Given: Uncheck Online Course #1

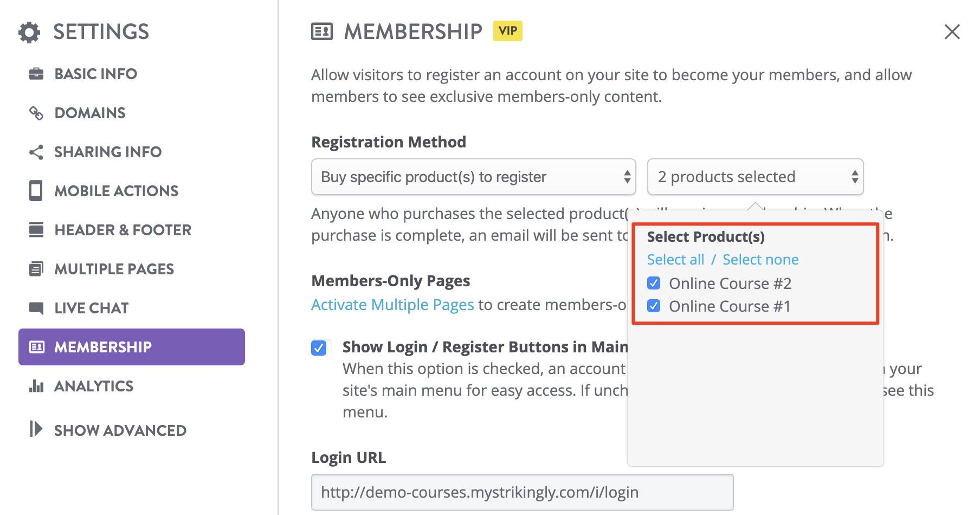Looking at the screenshot, I should 654,306.
